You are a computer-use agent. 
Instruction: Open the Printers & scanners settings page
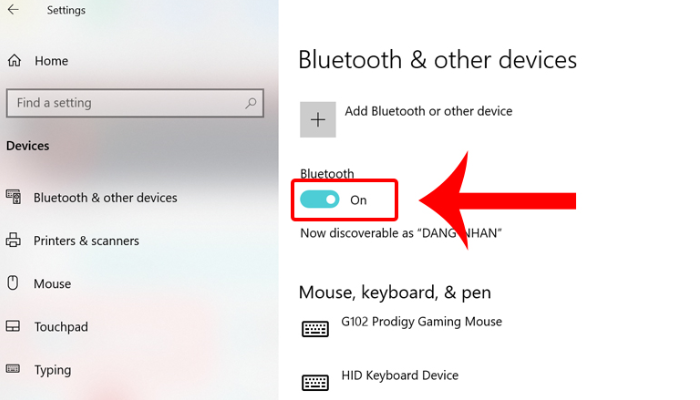(x=86, y=241)
